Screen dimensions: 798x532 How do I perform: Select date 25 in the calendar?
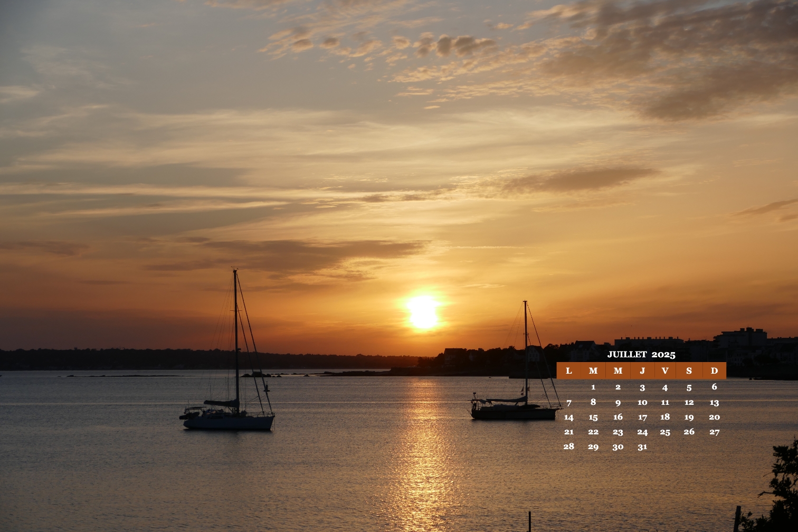pyautogui.click(x=665, y=432)
